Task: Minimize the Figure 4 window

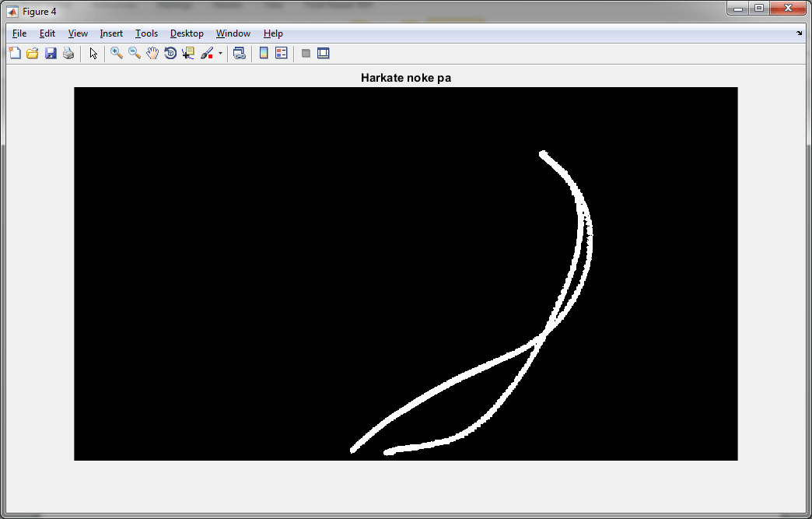Action: click(738, 9)
